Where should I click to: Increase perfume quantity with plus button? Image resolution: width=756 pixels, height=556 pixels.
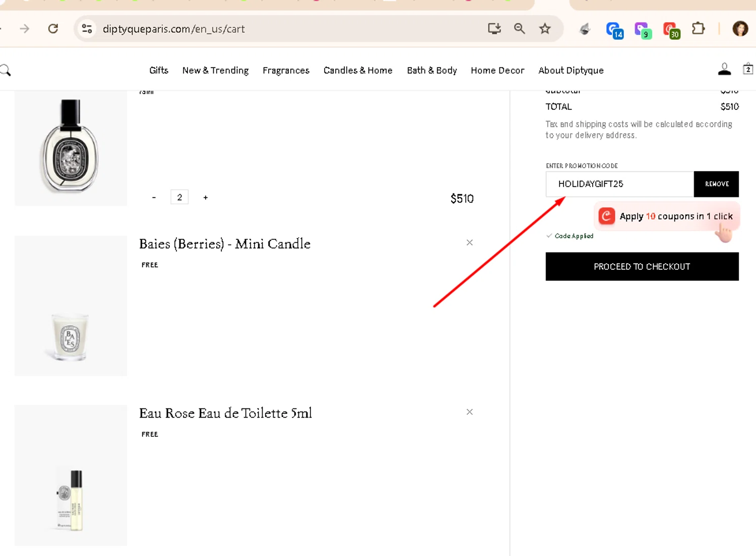[x=206, y=197]
